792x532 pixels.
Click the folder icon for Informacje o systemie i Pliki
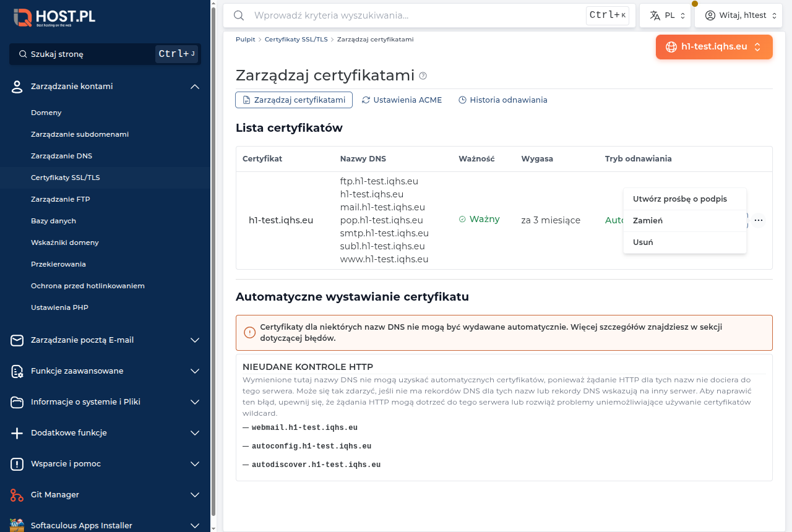pyautogui.click(x=17, y=402)
